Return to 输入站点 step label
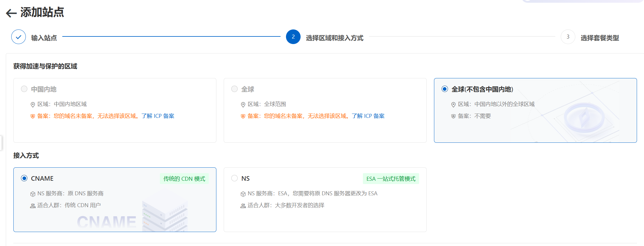Screen dimensions: 644x246 coord(44,38)
